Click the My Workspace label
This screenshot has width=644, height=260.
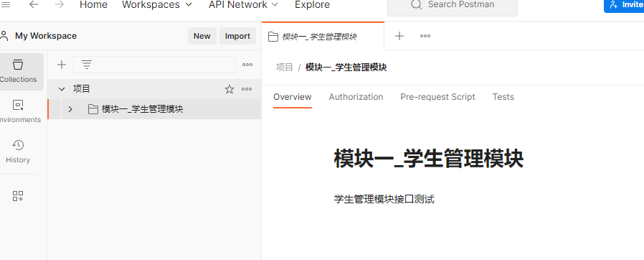pos(46,36)
